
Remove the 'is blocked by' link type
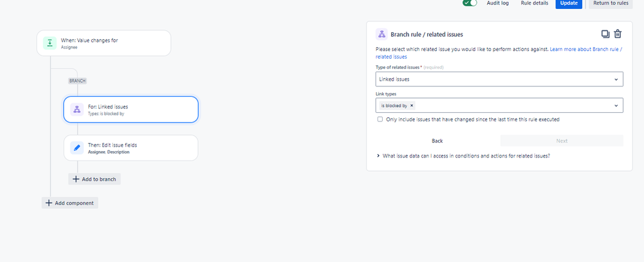pos(412,105)
